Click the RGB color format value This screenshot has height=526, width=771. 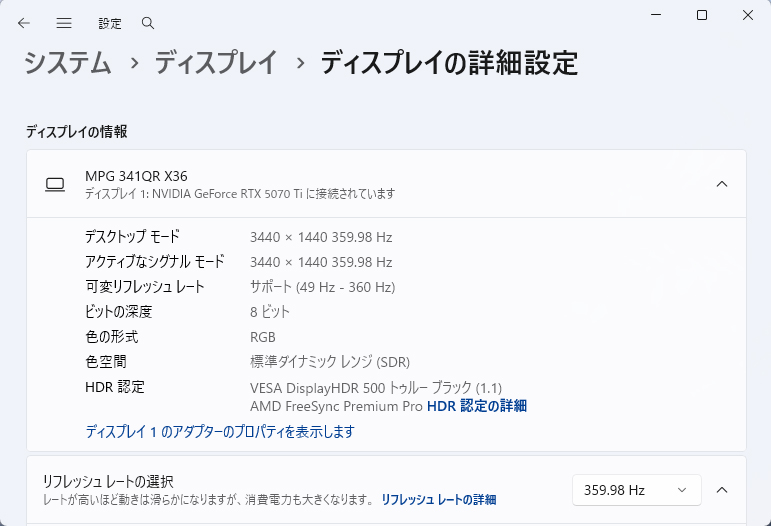coord(263,337)
